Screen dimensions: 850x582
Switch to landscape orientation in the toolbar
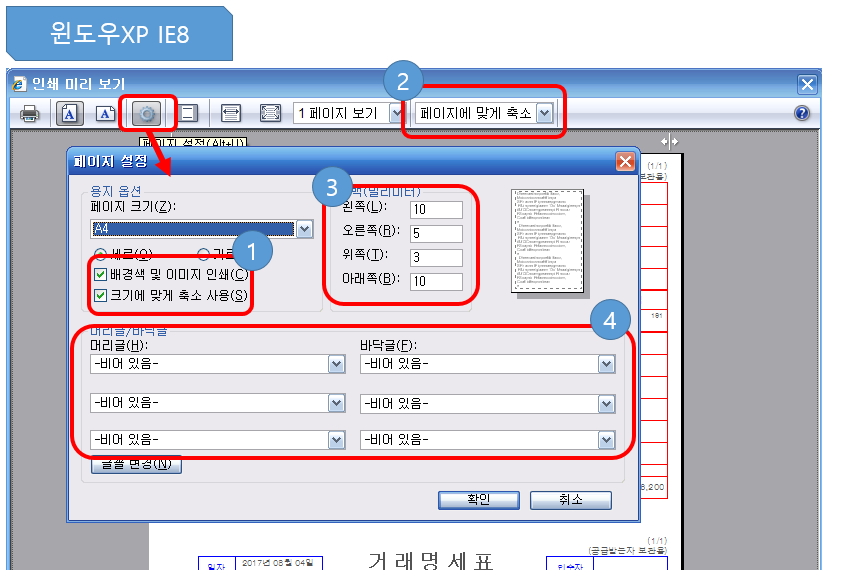tap(105, 114)
